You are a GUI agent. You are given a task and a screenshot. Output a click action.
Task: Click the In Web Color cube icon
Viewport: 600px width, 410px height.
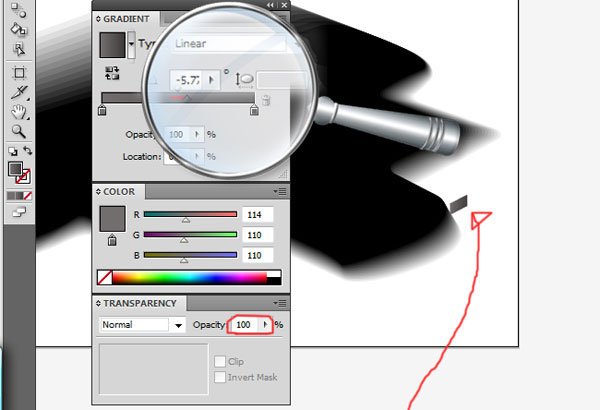pos(112,240)
